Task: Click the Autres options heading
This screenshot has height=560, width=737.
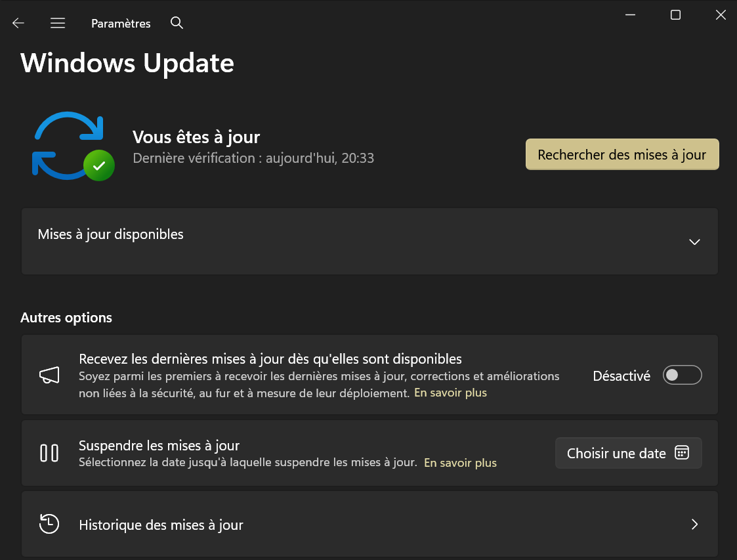Action: tap(66, 317)
